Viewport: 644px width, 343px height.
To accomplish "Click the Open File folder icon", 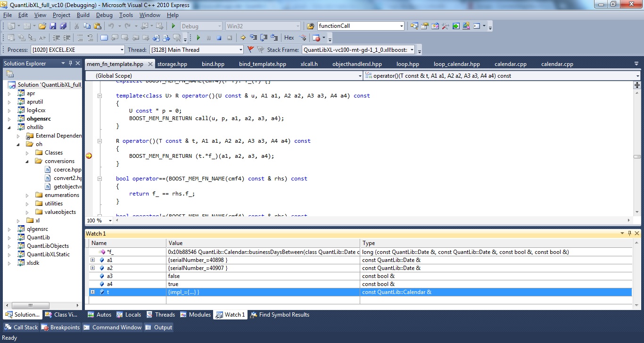I will [42, 26].
